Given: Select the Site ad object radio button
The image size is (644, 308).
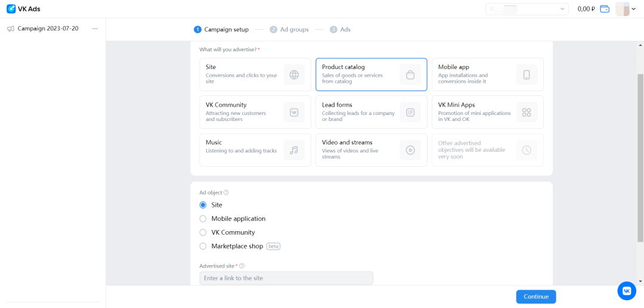Looking at the screenshot, I should point(203,205).
